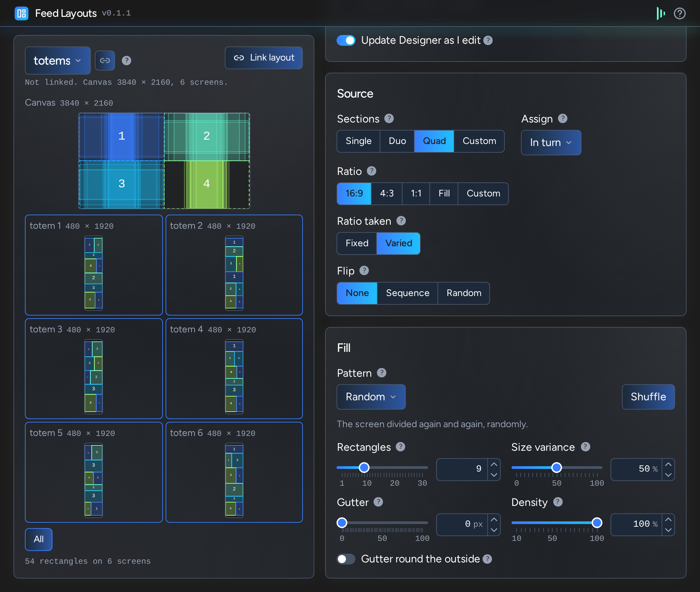Open the In turn assign dropdown
Viewport: 700px width, 592px height.
[551, 143]
